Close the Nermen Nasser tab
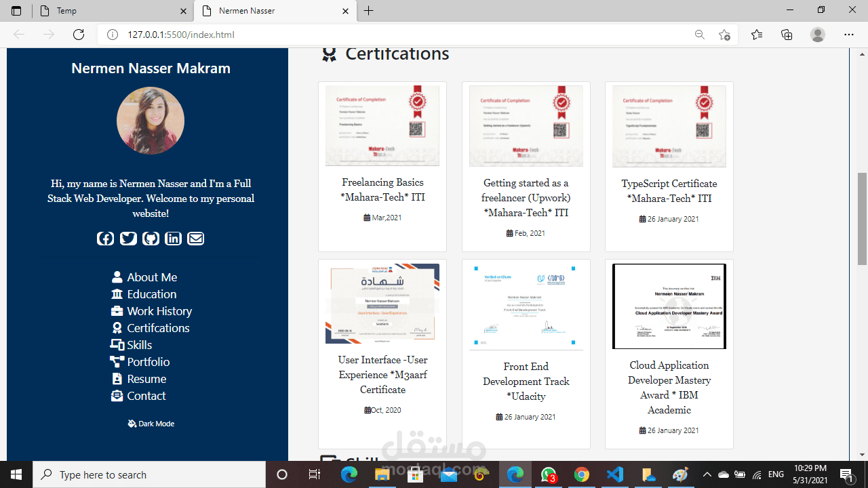 pos(345,11)
